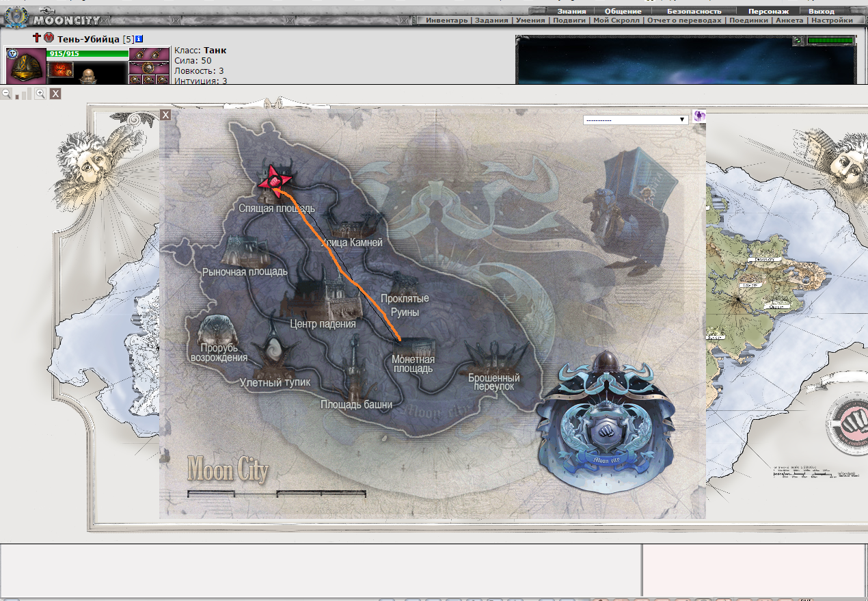The image size is (868, 601).
Task: Open blue info icon next to Тень-Убийца
Action: pos(139,39)
